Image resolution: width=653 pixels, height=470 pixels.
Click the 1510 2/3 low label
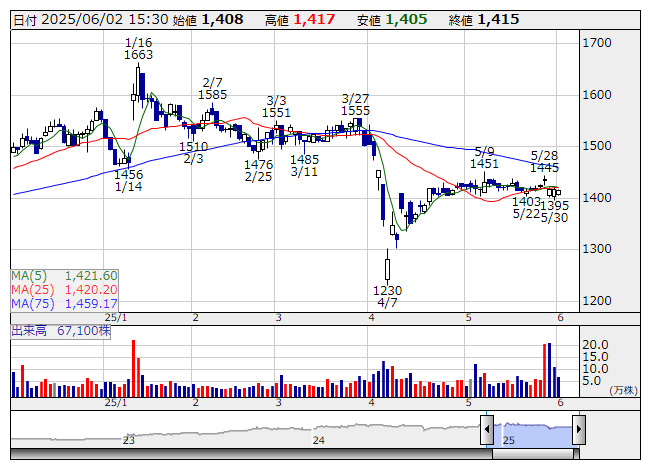(x=193, y=152)
